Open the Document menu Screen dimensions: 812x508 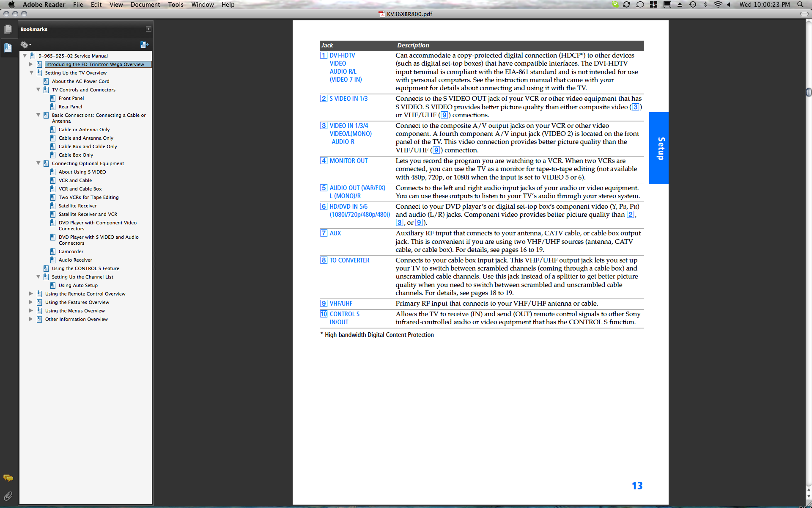[x=145, y=5]
